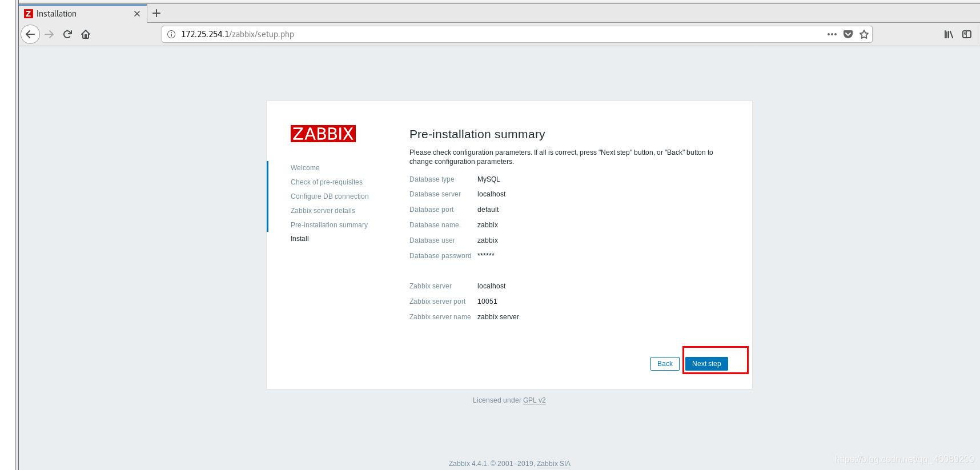Click the MySQL database type value
Viewport: 980px width, 470px height.
point(489,179)
